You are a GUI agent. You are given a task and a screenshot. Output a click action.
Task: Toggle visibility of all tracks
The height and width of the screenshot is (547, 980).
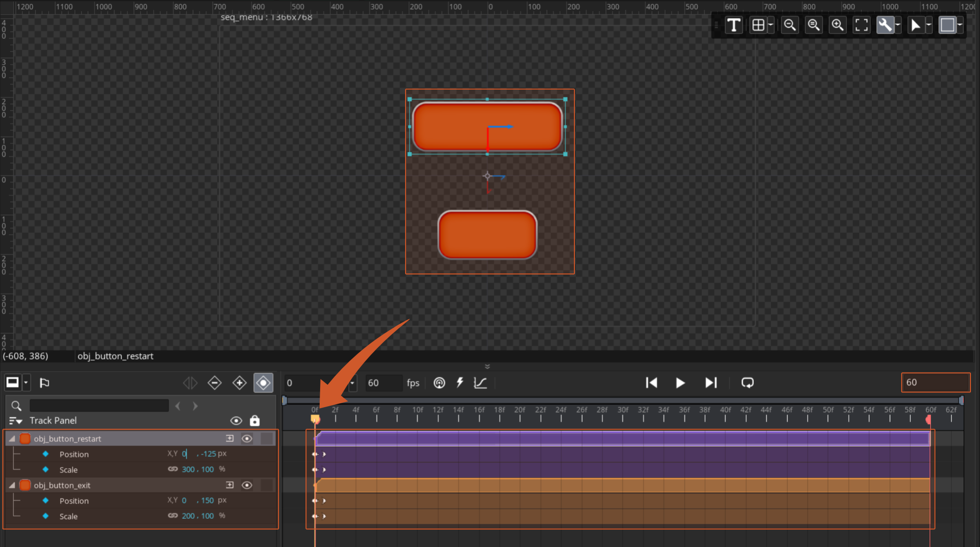click(x=236, y=421)
